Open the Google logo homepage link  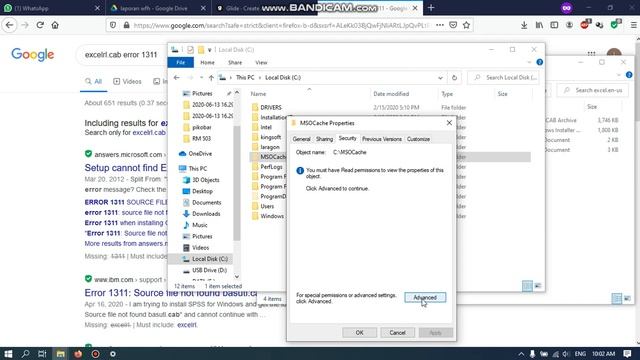coord(33,54)
